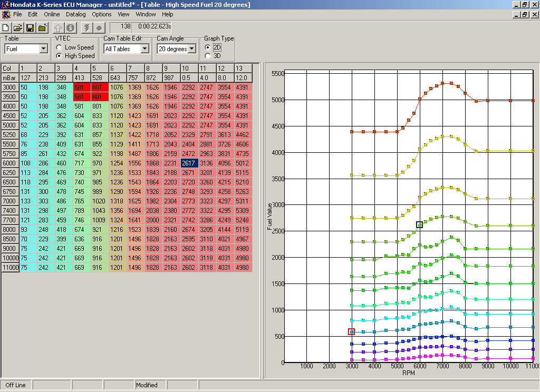Viewport: 540px width, 392px height.
Task: Open the Cam Angle dropdown
Action: pos(192,48)
